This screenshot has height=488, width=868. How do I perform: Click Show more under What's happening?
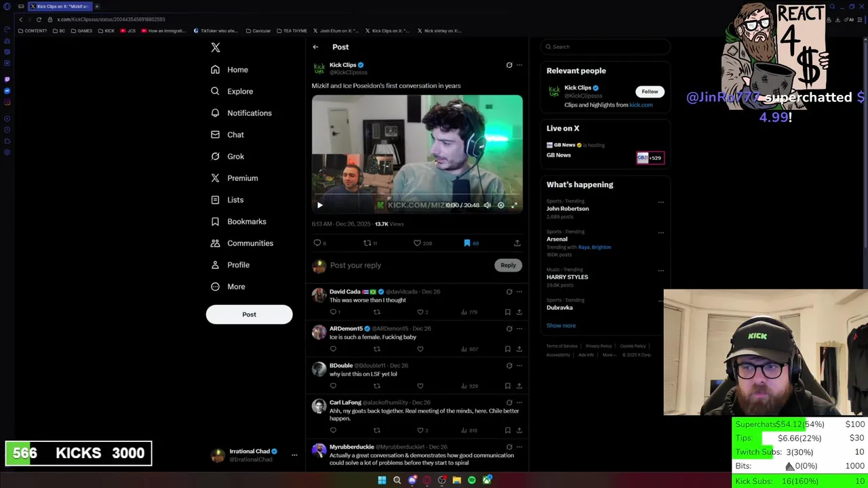point(561,326)
